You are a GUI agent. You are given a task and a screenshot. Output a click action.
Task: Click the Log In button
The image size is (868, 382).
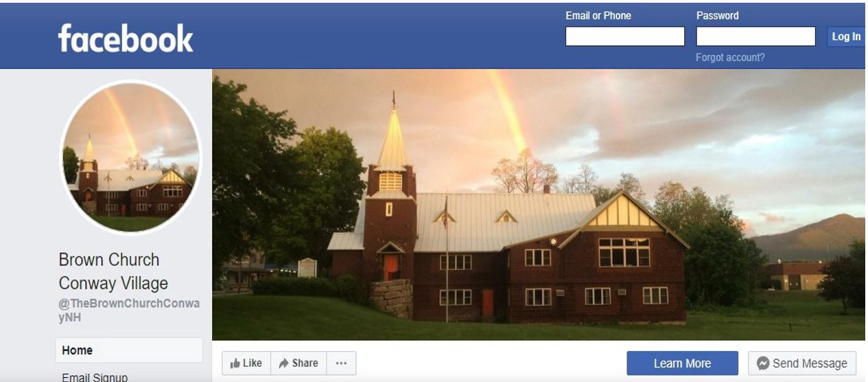pyautogui.click(x=846, y=36)
